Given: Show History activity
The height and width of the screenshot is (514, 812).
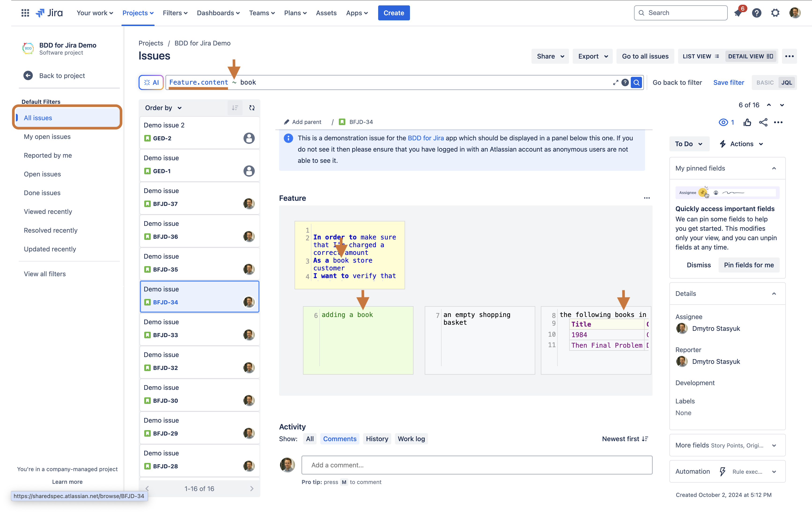Looking at the screenshot, I should click(377, 439).
